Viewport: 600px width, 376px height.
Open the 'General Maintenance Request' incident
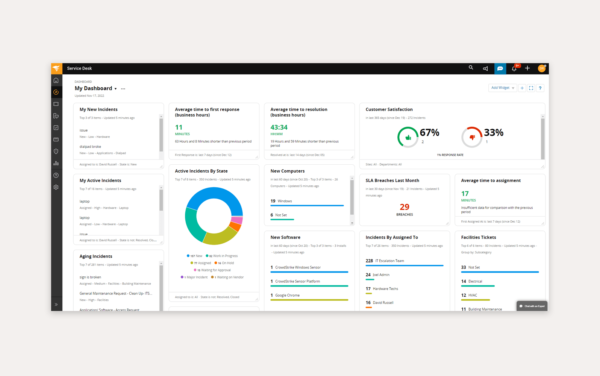click(116, 294)
